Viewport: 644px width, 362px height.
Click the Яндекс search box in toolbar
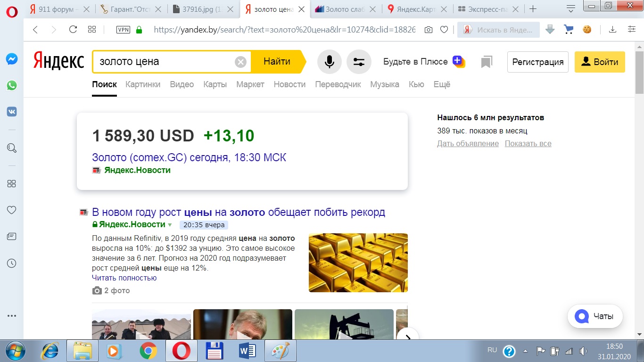point(498,30)
